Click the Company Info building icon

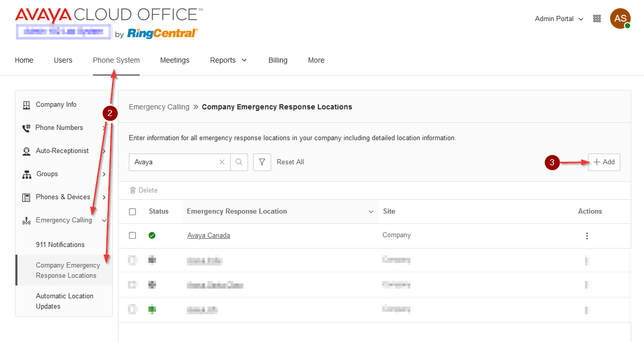[x=26, y=105]
